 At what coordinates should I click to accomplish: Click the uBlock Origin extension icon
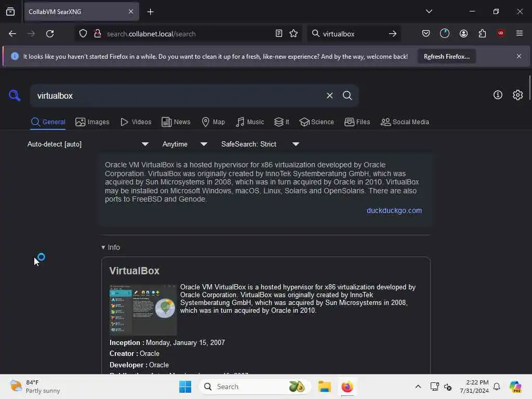[501, 33]
